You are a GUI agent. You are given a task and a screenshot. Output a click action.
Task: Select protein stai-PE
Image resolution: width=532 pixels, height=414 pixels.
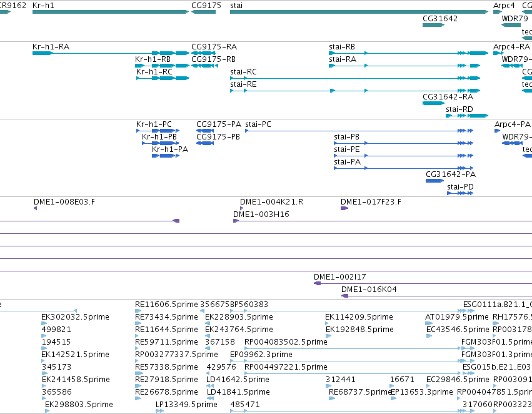coord(403,156)
